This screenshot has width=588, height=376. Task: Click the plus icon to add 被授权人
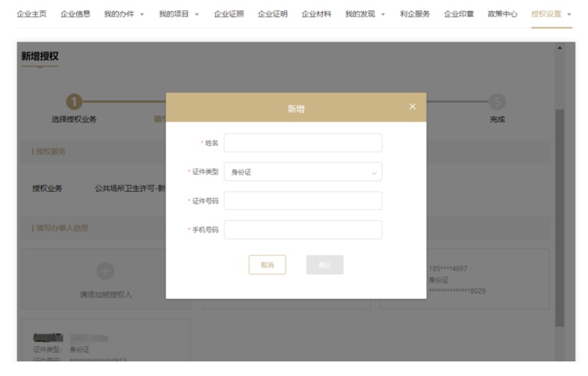point(106,271)
